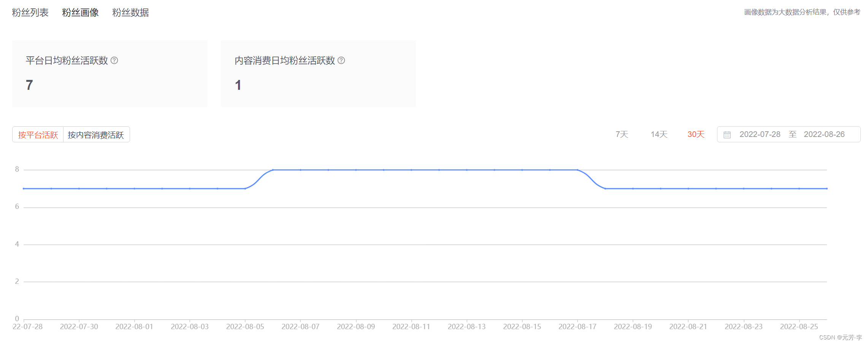Select the 按内容消费活跃 toggle

[96, 135]
